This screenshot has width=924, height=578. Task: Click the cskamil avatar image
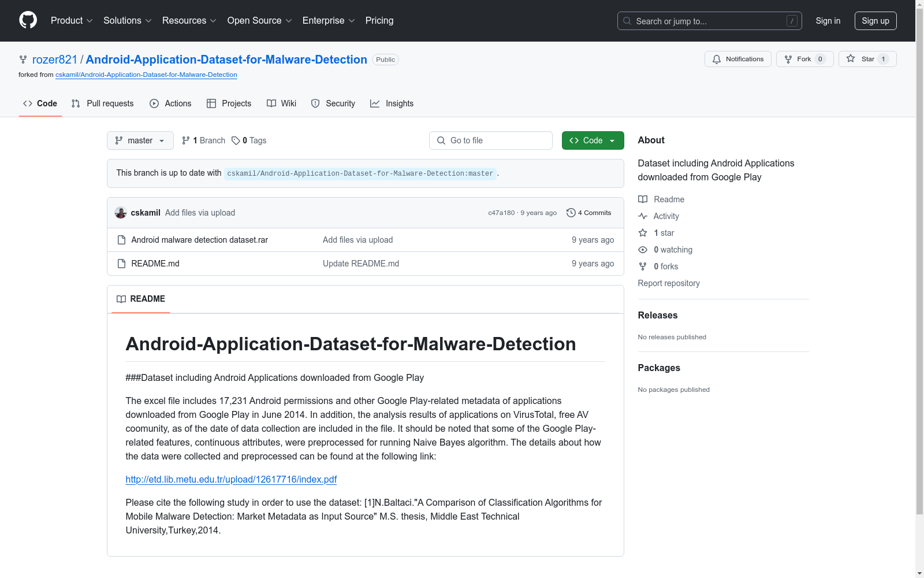121,213
